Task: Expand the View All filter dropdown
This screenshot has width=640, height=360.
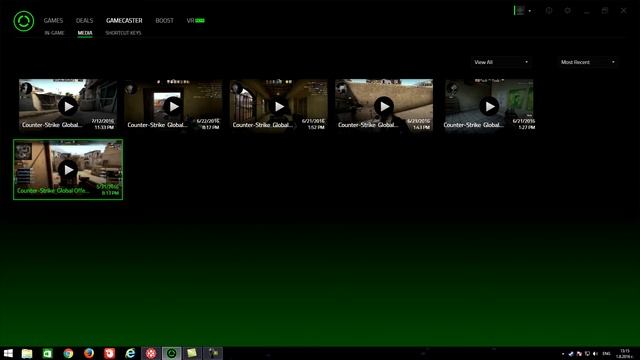Action: tap(501, 62)
